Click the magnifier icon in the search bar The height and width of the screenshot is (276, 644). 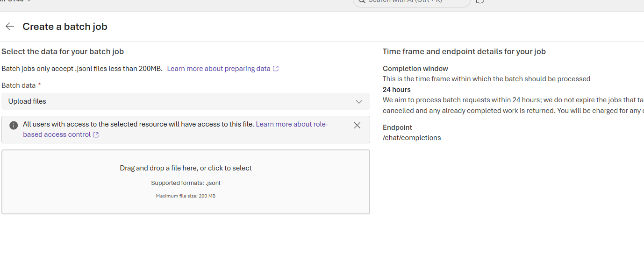[361, 1]
